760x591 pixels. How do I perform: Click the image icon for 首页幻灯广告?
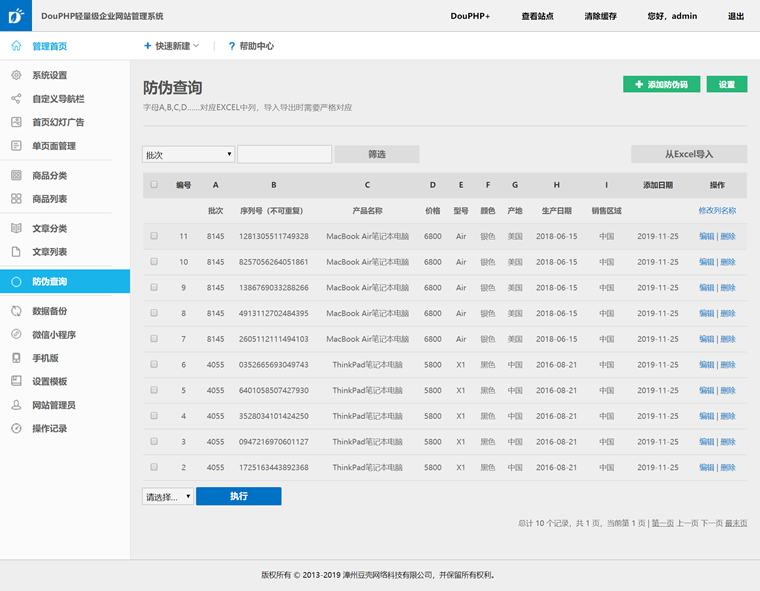pyautogui.click(x=16, y=122)
